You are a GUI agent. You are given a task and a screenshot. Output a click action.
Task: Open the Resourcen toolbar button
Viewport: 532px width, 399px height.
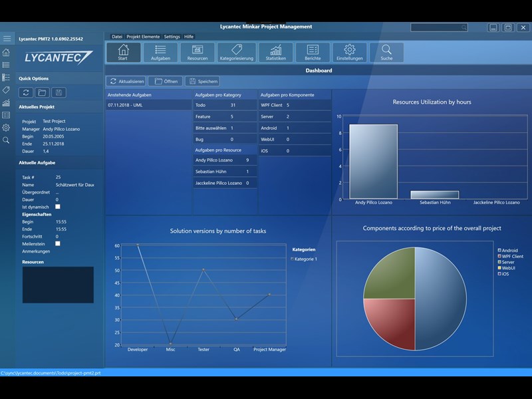[x=198, y=53]
